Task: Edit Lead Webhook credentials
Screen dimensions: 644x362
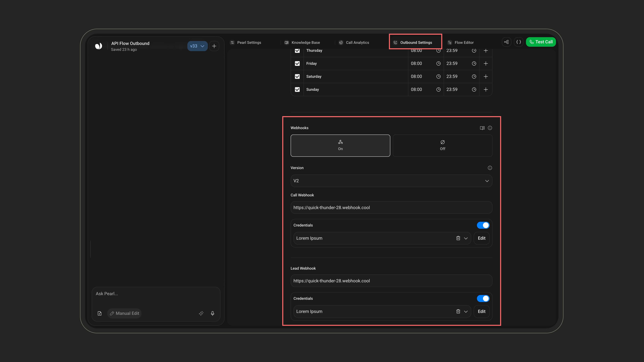Action: 481,311
